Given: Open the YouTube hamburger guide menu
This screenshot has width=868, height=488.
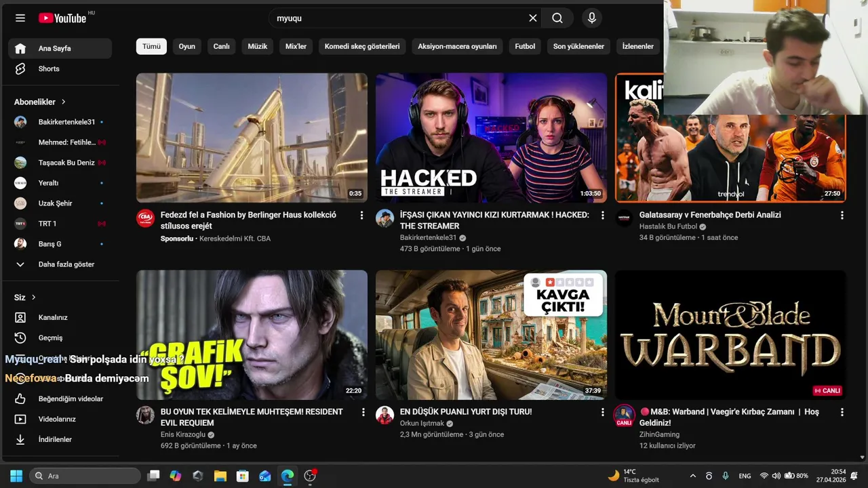Looking at the screenshot, I should click(x=20, y=18).
